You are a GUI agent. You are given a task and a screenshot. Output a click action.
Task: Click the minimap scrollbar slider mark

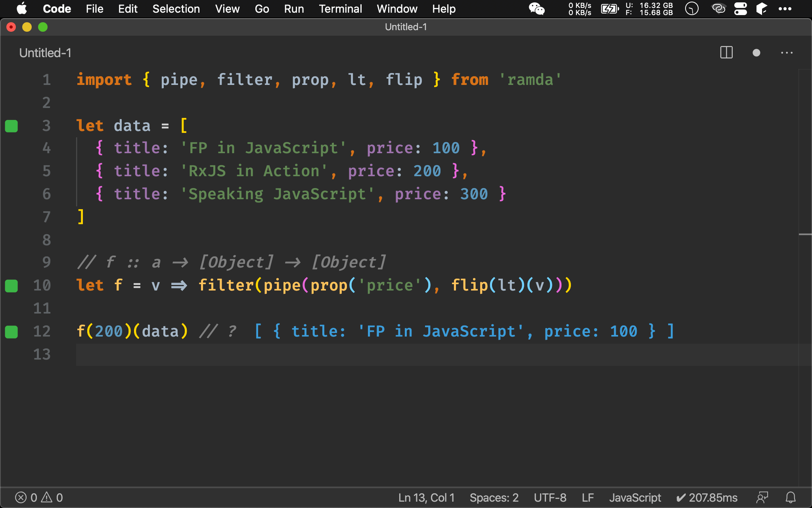point(805,235)
